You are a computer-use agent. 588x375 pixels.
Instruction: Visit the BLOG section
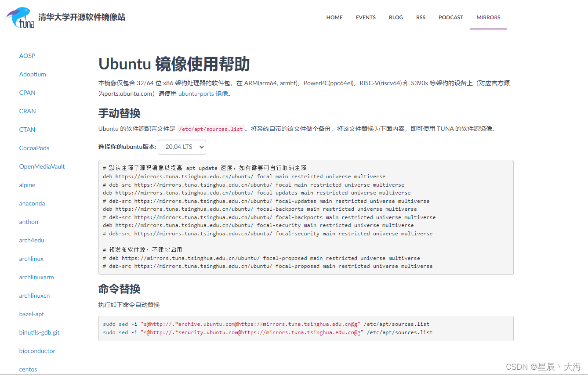pos(396,18)
